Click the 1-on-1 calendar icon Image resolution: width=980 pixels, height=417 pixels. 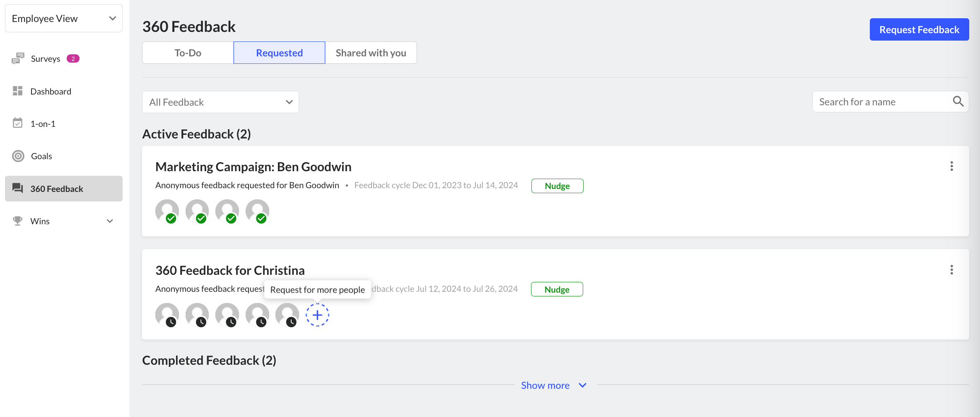17,123
